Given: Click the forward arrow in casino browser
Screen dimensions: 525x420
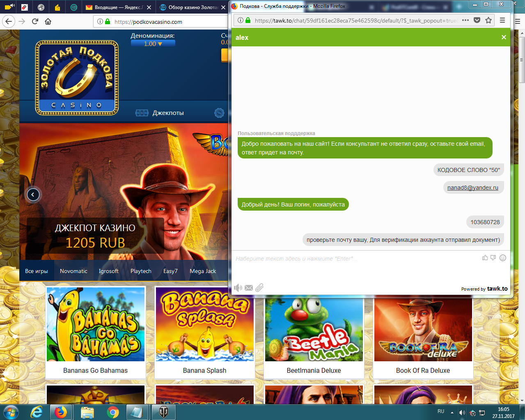Looking at the screenshot, I should pyautogui.click(x=22, y=21).
